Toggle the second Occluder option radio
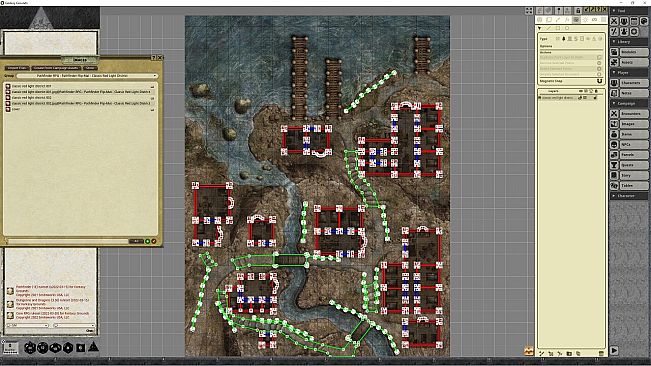Screen dimensions: 651x366 (599, 63)
